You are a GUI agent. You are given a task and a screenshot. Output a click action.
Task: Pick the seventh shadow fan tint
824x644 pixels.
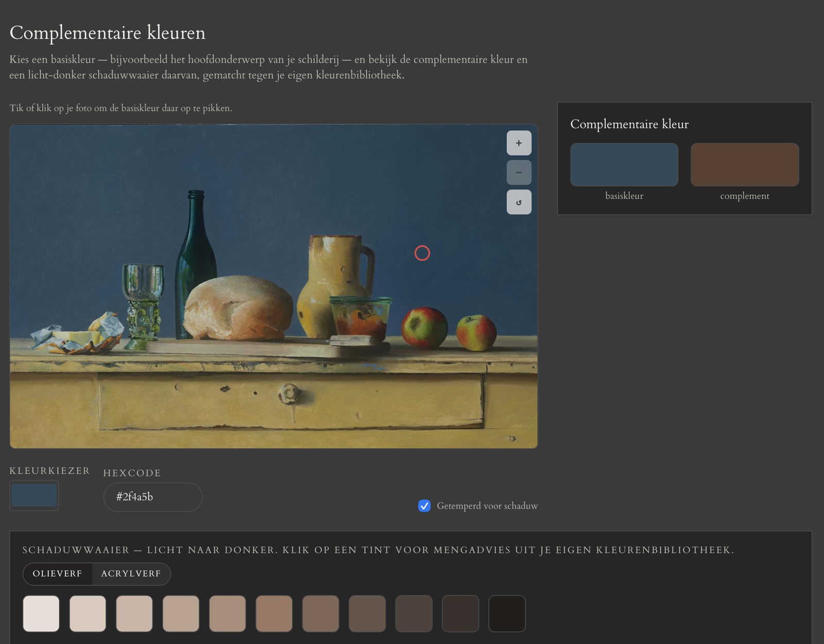pos(321,613)
